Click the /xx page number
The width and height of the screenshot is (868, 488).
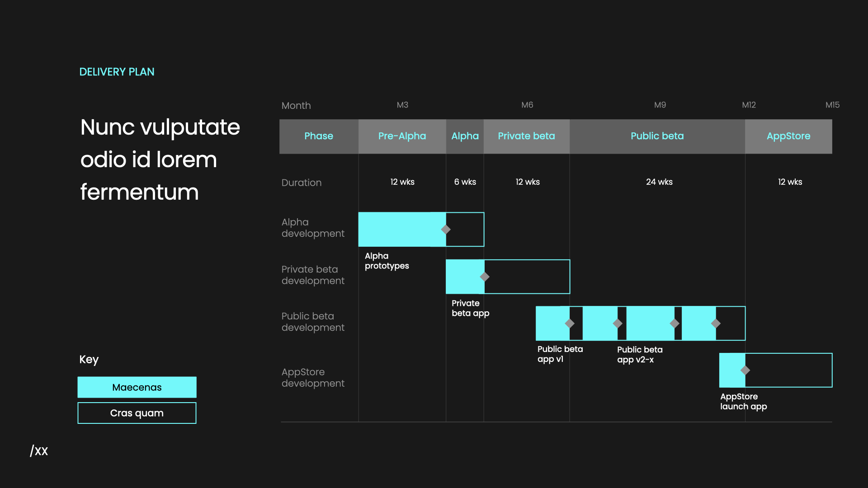(x=39, y=450)
